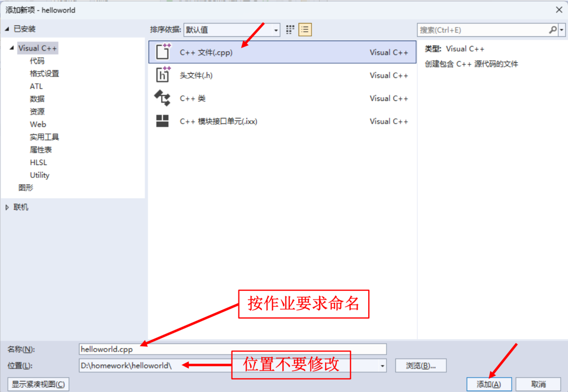Click the 浏览(B)... button
This screenshot has width=568, height=392.
[421, 366]
